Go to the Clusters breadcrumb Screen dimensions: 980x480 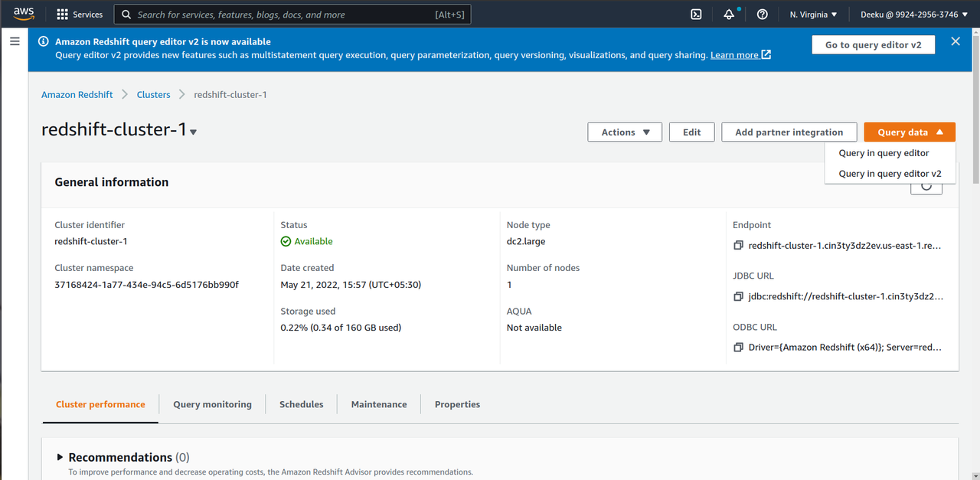[x=153, y=95]
